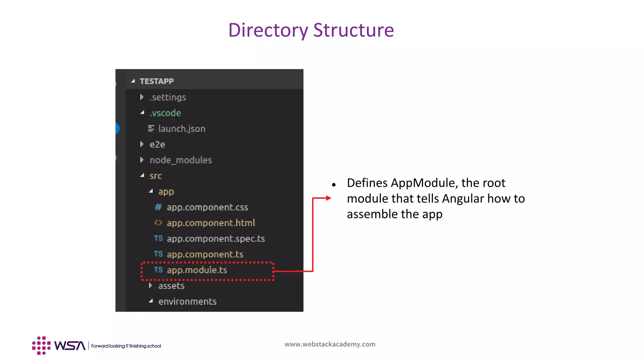Click the TS icon next to app.component.ts
644x362 pixels.
point(158,254)
